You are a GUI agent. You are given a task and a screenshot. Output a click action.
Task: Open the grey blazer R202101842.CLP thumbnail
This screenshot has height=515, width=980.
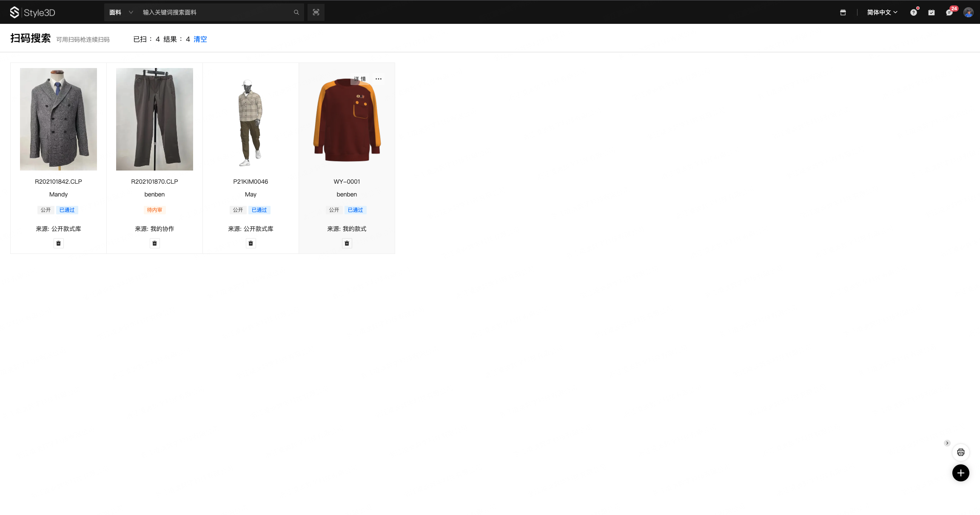click(58, 120)
